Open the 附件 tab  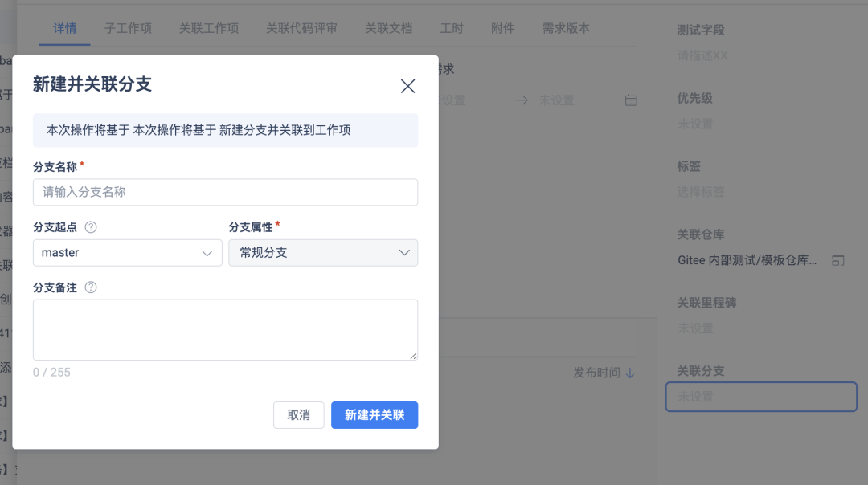tap(502, 28)
